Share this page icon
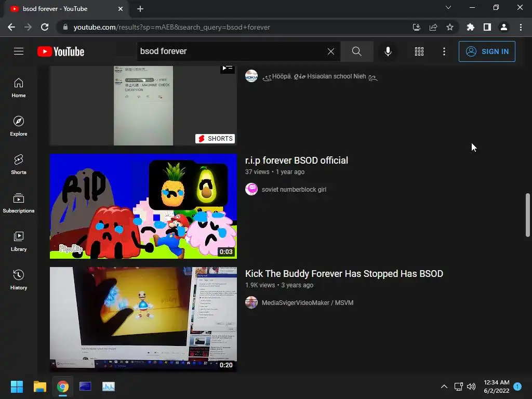The height and width of the screenshot is (399, 532). coord(433,27)
